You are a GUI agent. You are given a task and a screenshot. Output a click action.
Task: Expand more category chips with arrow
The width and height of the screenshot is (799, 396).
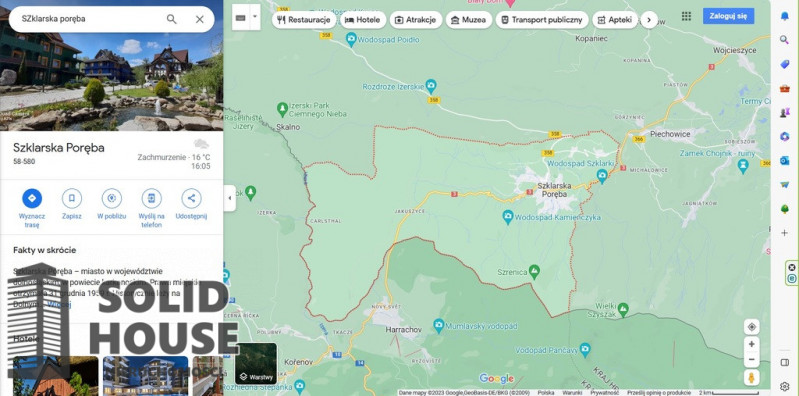pos(649,20)
